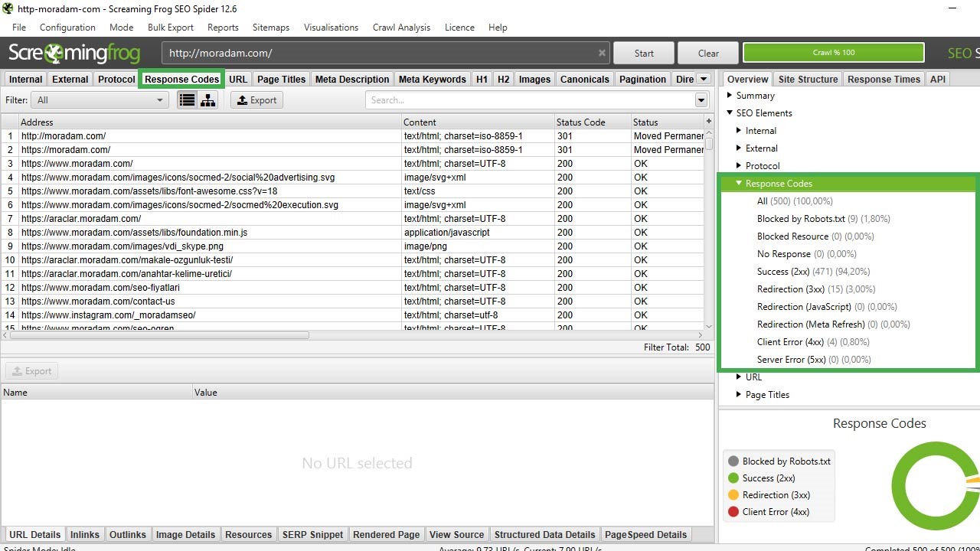Expand the Summary tree node
Screen dimensions: 980x551
coord(729,96)
